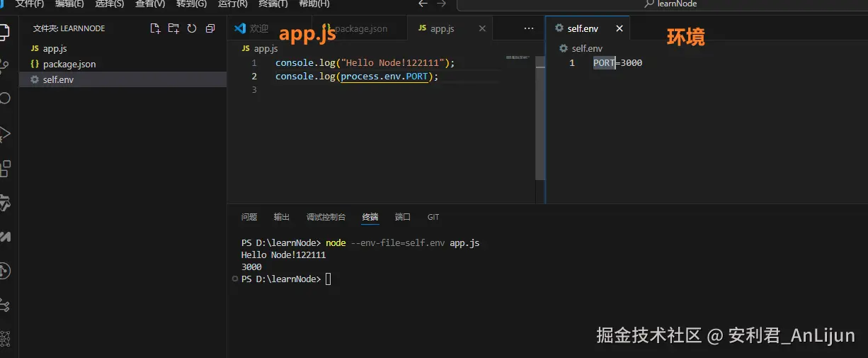
Task: Click the New Folder icon in explorer
Action: click(173, 28)
